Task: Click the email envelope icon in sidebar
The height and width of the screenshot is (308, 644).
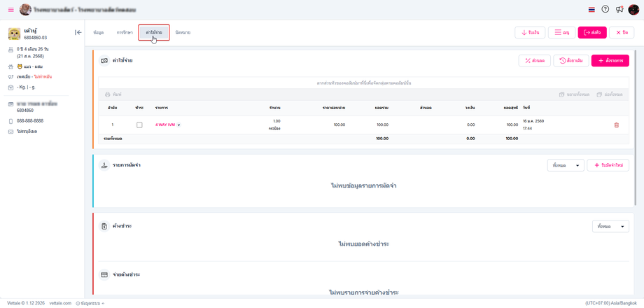Action: tap(11, 132)
